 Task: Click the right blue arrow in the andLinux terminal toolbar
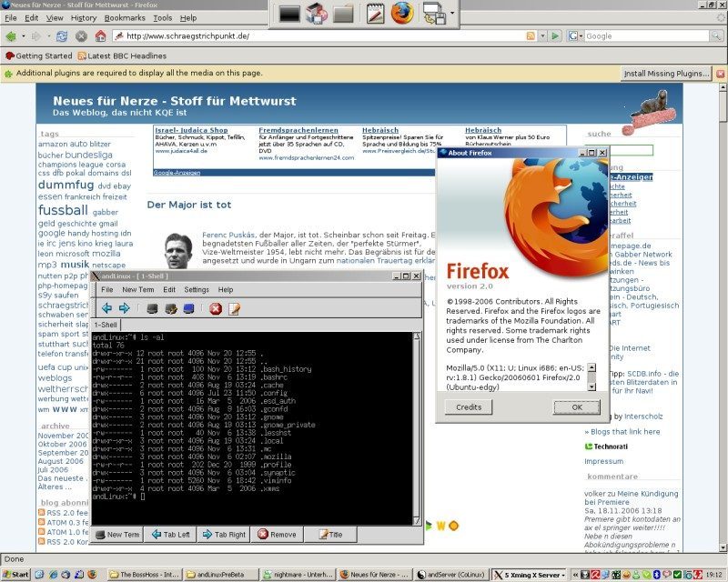coord(125,308)
